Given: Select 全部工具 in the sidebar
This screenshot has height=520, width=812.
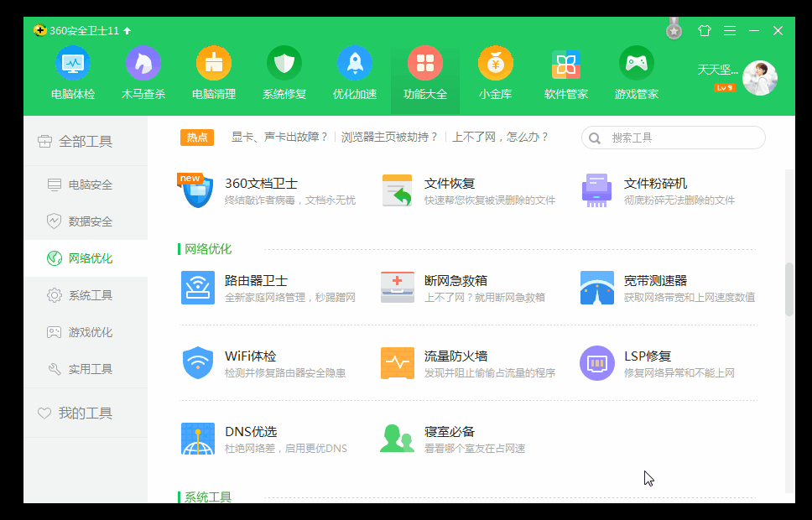Looking at the screenshot, I should tap(86, 141).
